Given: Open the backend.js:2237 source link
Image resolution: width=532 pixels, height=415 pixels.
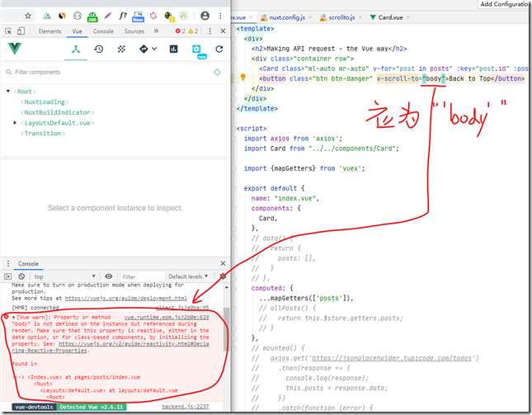Looking at the screenshot, I should [186, 407].
